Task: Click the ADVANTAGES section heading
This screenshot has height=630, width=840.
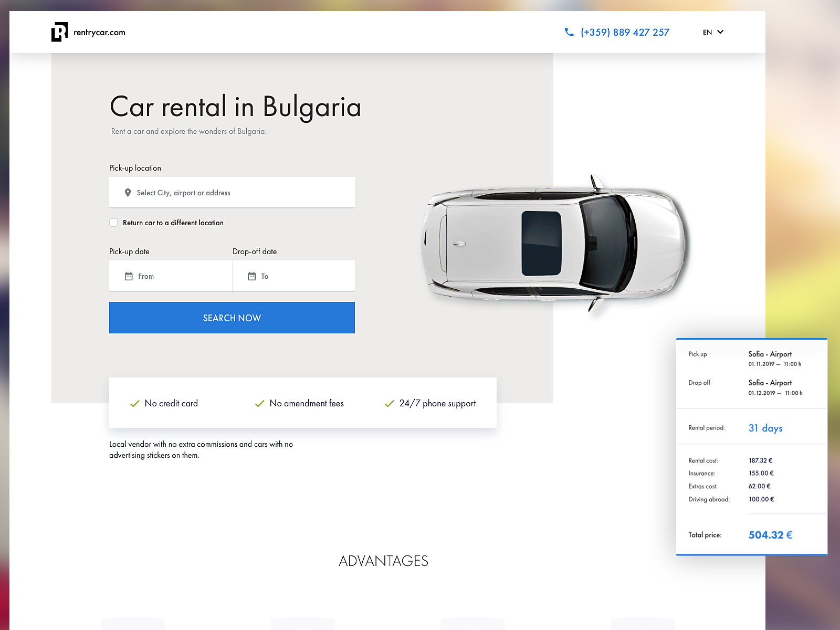Action: [384, 561]
